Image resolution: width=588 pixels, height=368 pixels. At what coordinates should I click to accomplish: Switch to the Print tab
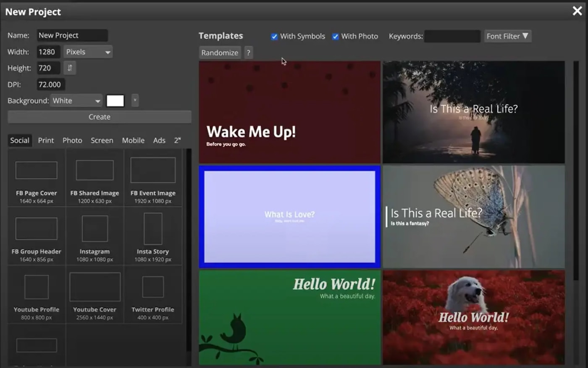(x=46, y=140)
